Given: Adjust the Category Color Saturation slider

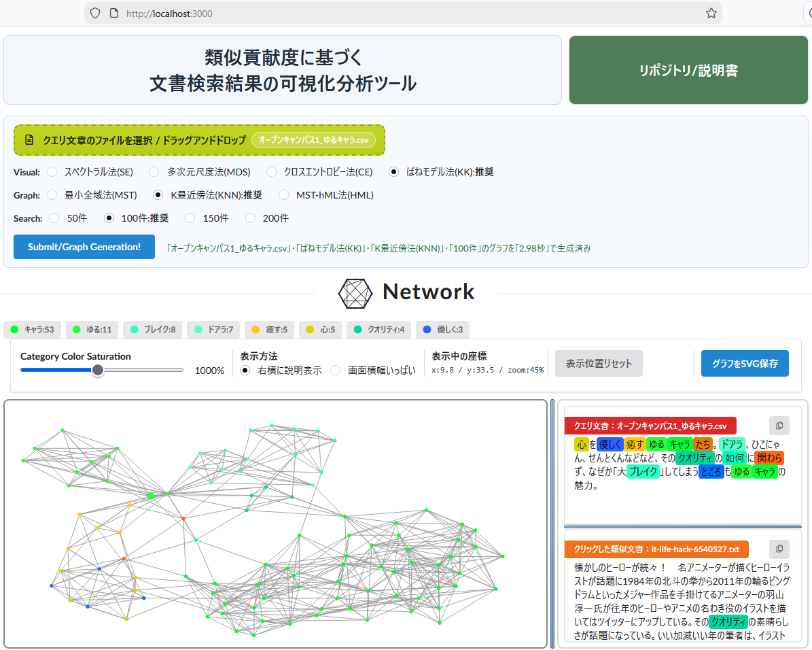Looking at the screenshot, I should pos(98,370).
